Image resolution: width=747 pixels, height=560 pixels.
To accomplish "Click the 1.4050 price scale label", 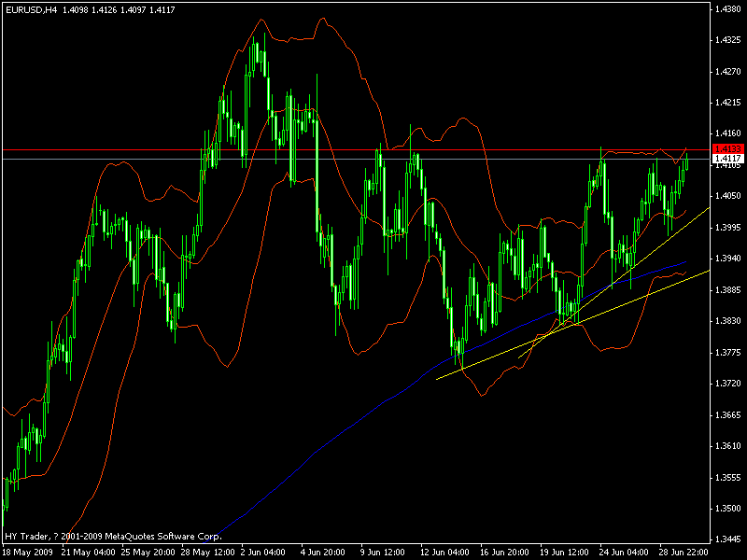I will click(728, 196).
